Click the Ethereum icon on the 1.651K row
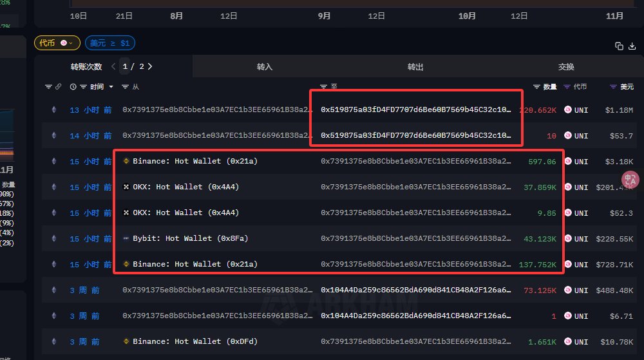644x360 pixels. (x=54, y=341)
